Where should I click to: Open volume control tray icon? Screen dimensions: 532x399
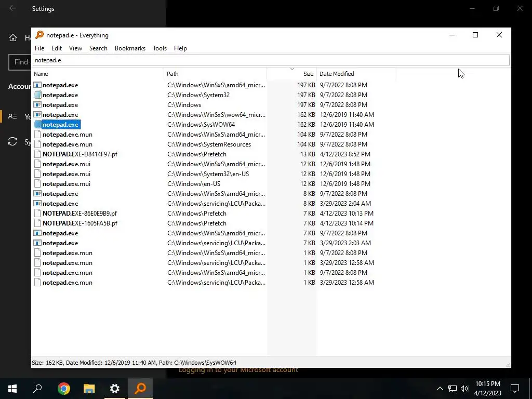point(464,389)
